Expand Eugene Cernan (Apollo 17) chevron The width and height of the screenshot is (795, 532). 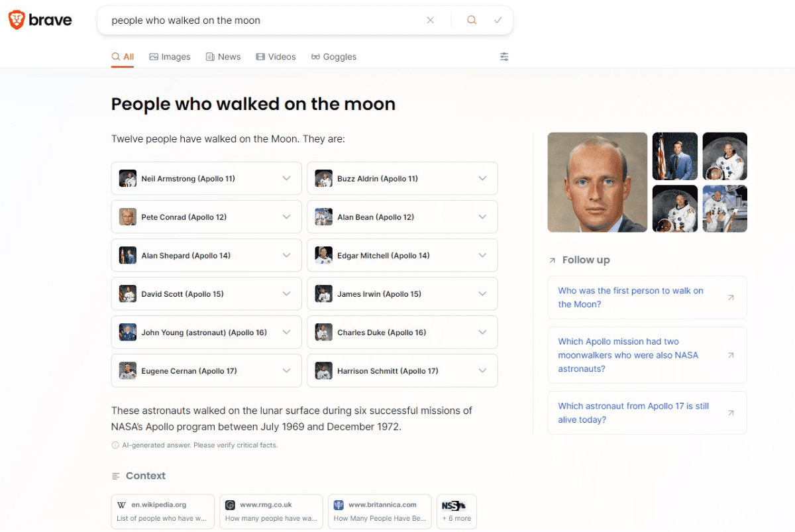tap(286, 370)
